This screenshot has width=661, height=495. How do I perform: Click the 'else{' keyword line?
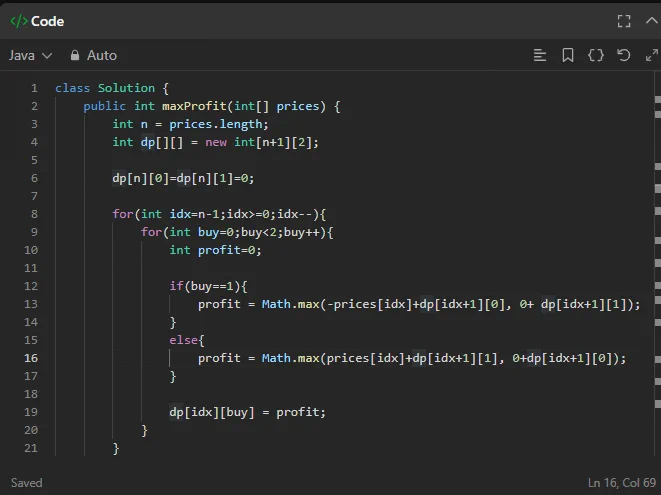[x=187, y=340]
